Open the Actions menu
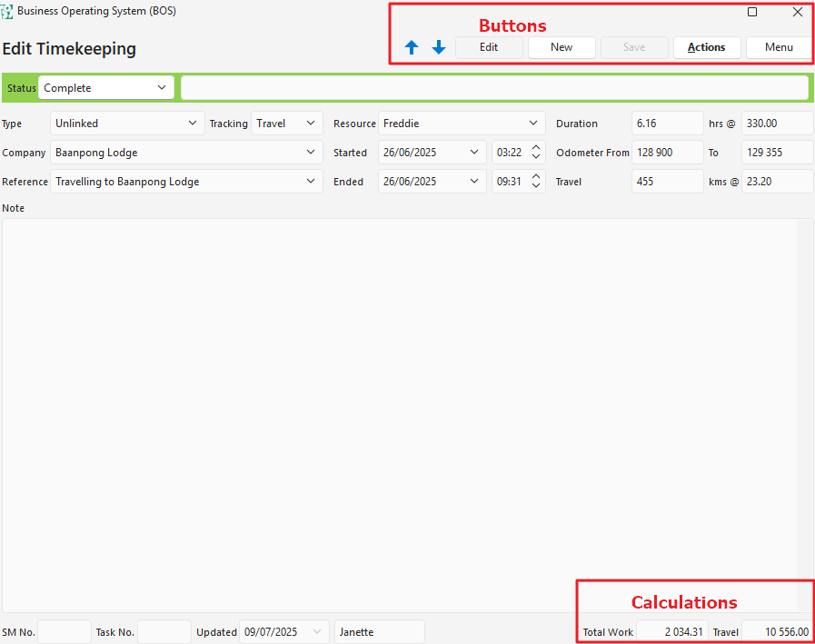This screenshot has width=815, height=644. (x=706, y=47)
